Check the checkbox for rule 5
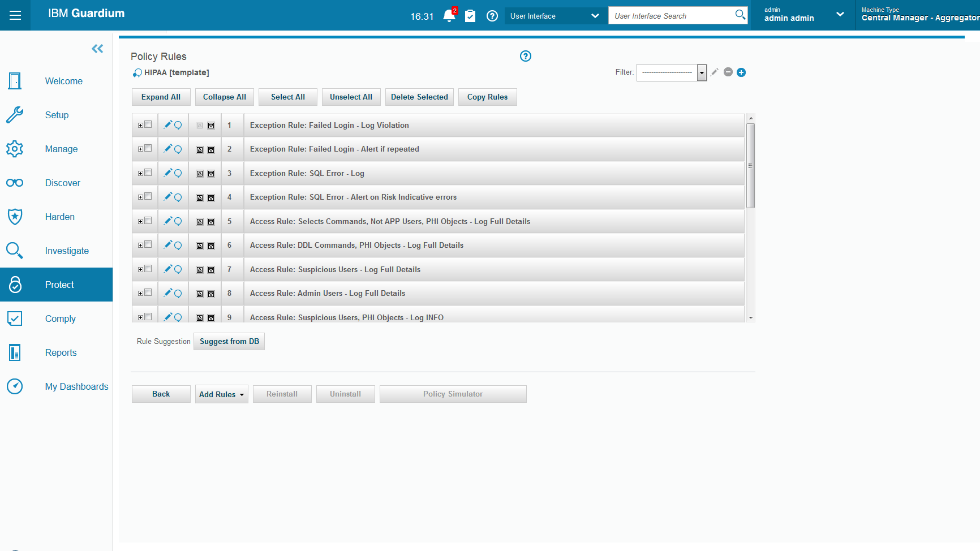 149,220
